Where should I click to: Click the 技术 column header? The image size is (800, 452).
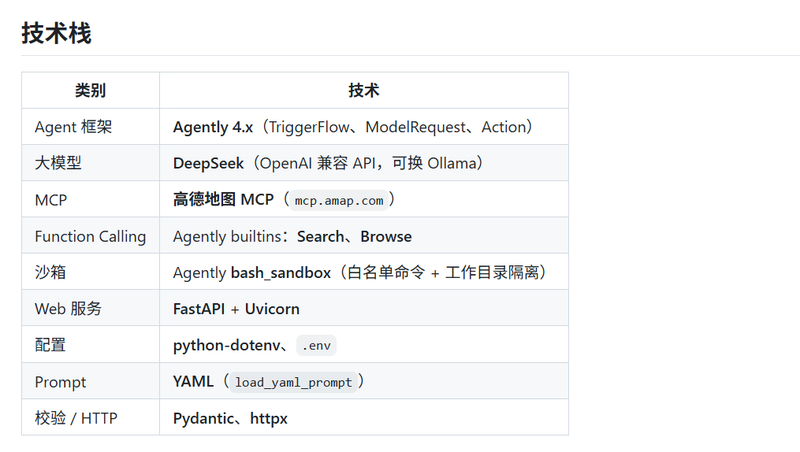click(364, 90)
